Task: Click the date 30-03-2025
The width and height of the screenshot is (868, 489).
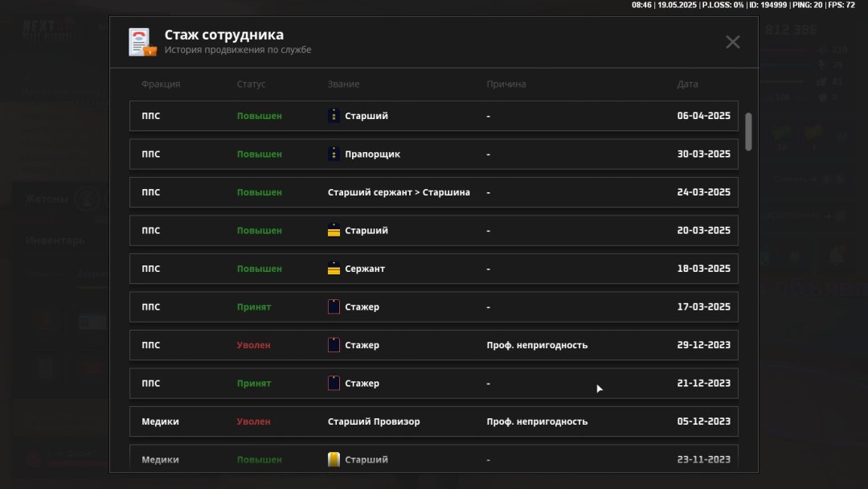Action: point(703,154)
